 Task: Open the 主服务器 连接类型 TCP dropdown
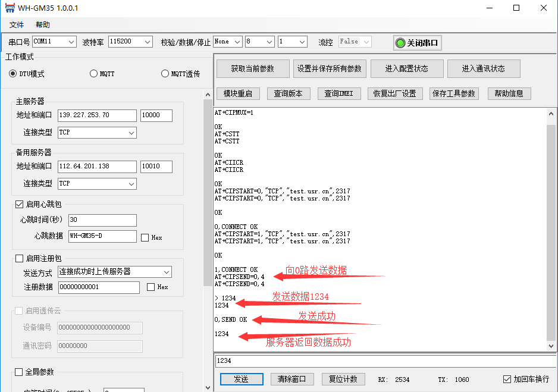click(97, 133)
